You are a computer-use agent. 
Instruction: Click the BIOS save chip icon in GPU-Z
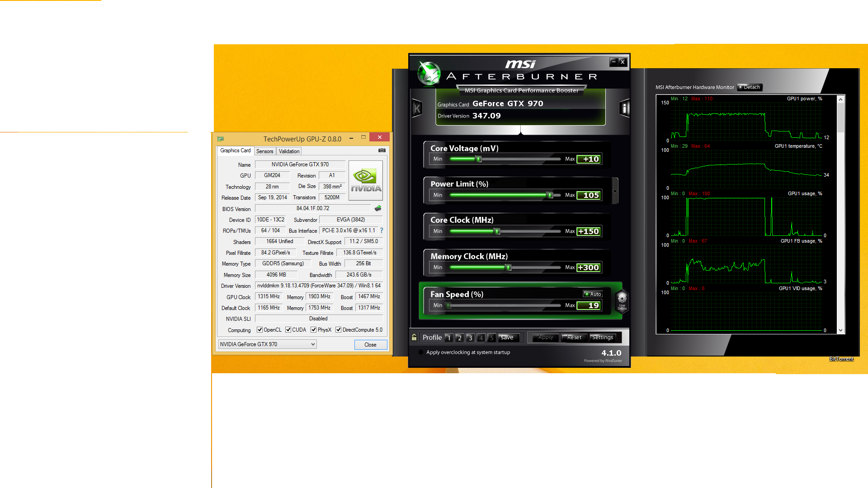(x=378, y=208)
